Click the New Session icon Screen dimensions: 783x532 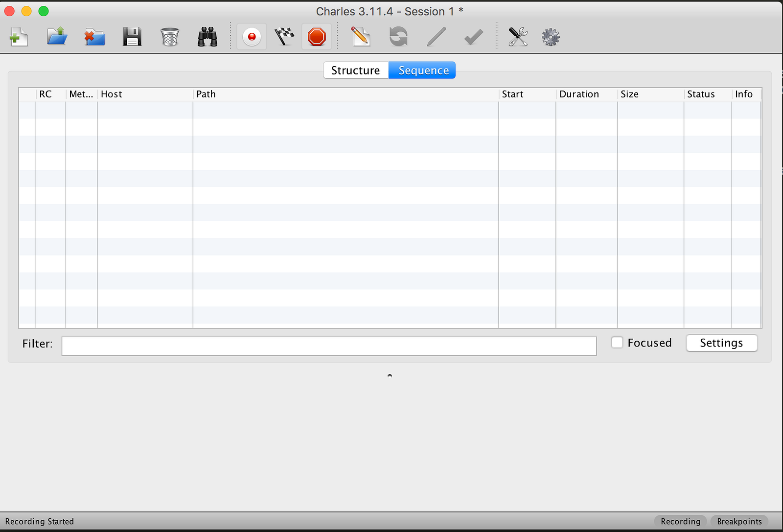tap(19, 37)
